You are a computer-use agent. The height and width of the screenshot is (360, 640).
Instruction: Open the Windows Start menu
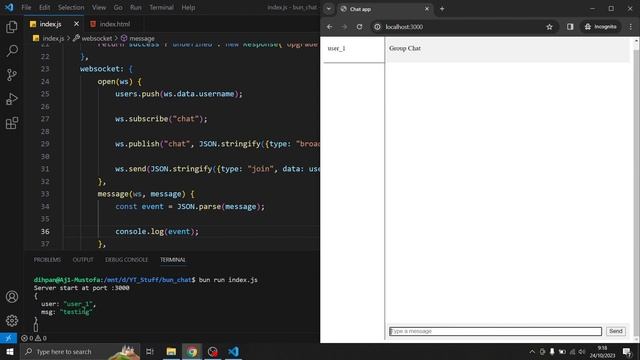pos(9,351)
